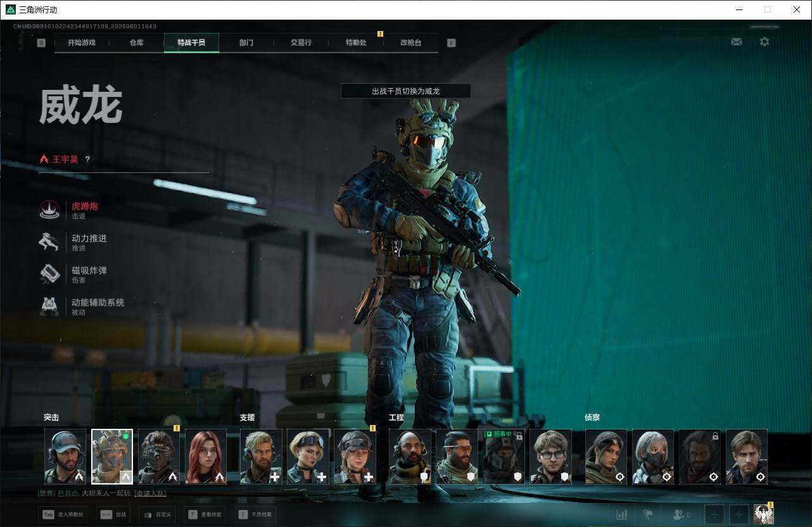Click the right tab-switch key icon

(x=451, y=43)
